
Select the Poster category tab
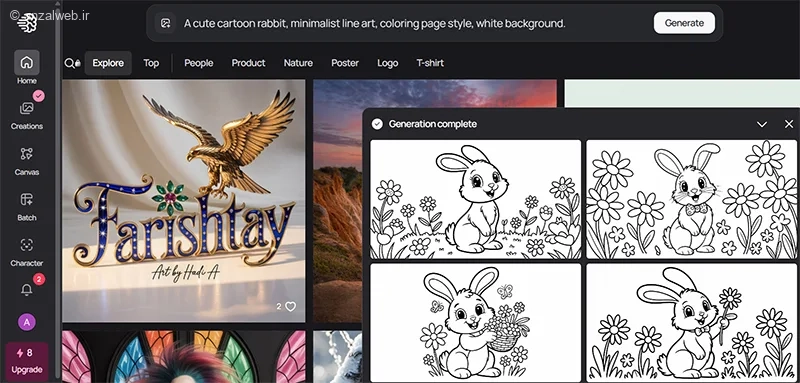click(x=345, y=63)
